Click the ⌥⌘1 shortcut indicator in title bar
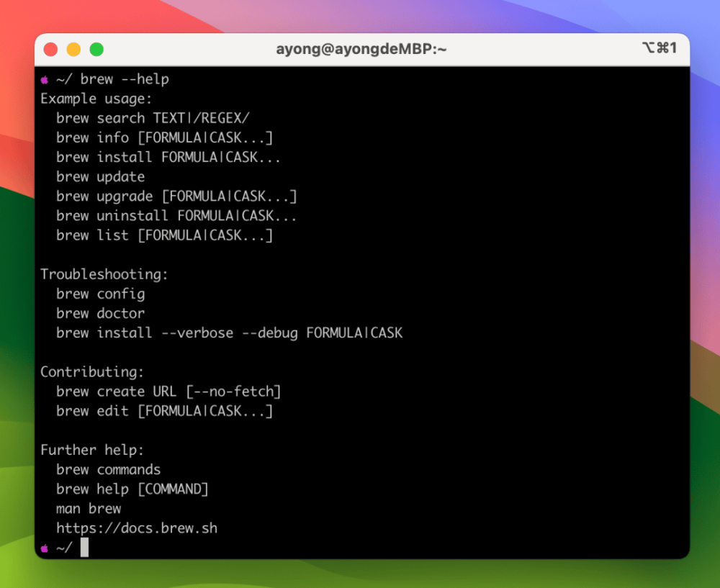 tap(660, 48)
